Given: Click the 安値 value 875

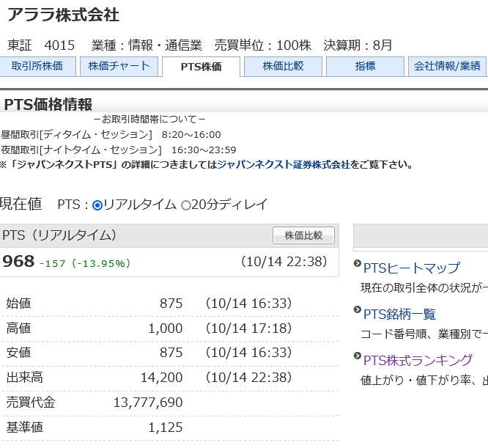Looking at the screenshot, I should coord(171,353).
